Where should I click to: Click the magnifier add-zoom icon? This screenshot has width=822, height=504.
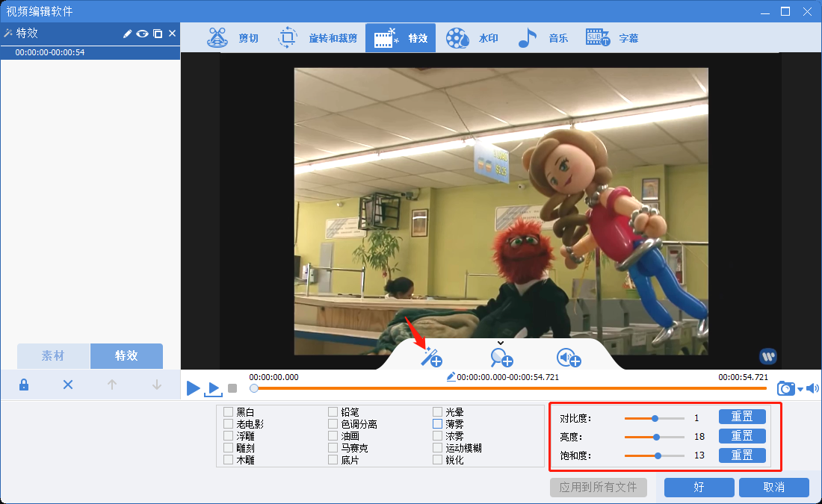(x=501, y=358)
